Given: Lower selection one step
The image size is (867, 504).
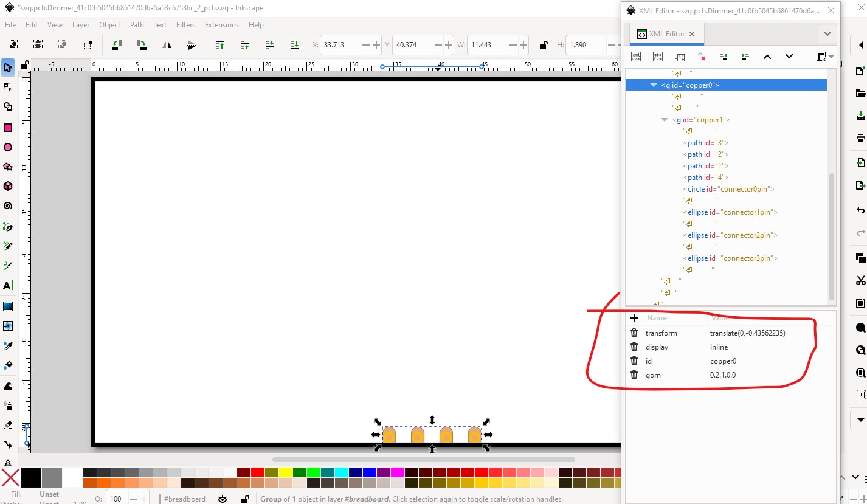Looking at the screenshot, I should pos(269,45).
